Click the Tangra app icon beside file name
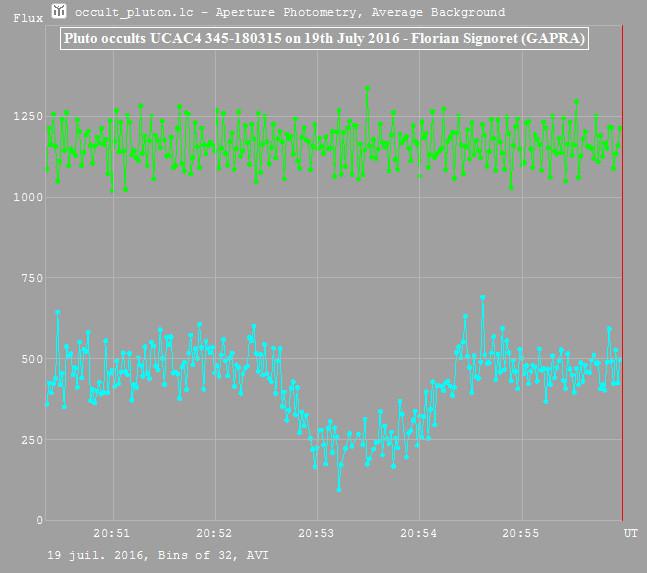Screen dimensions: 647x573 59,11
